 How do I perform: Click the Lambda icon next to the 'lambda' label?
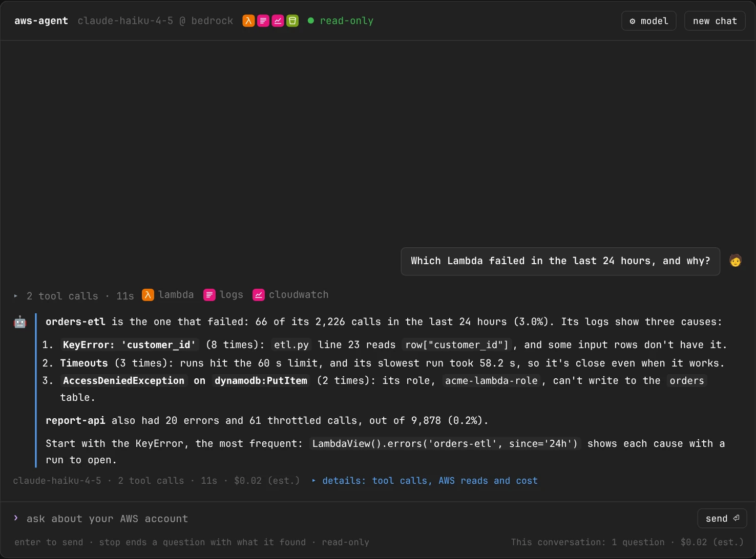(x=148, y=295)
